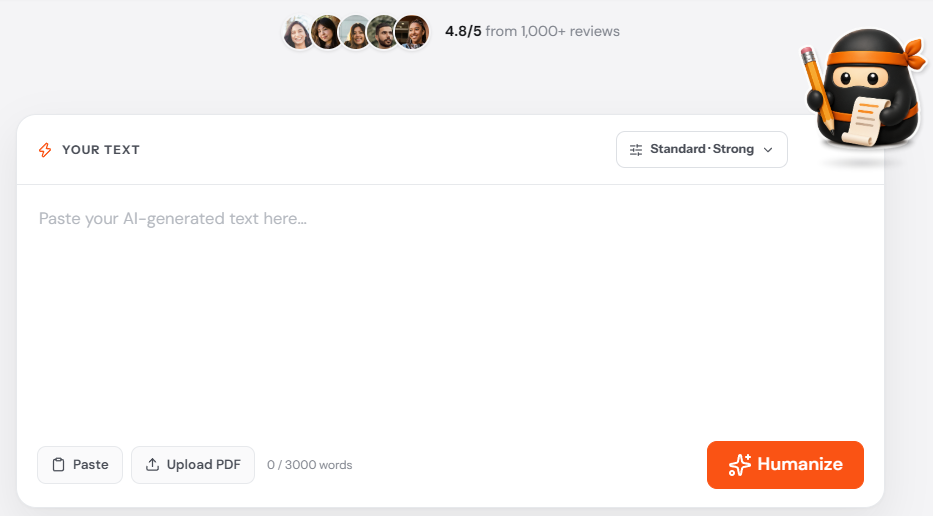This screenshot has width=933, height=516.
Task: Click the bearded man reviewer avatar
Action: click(x=383, y=32)
